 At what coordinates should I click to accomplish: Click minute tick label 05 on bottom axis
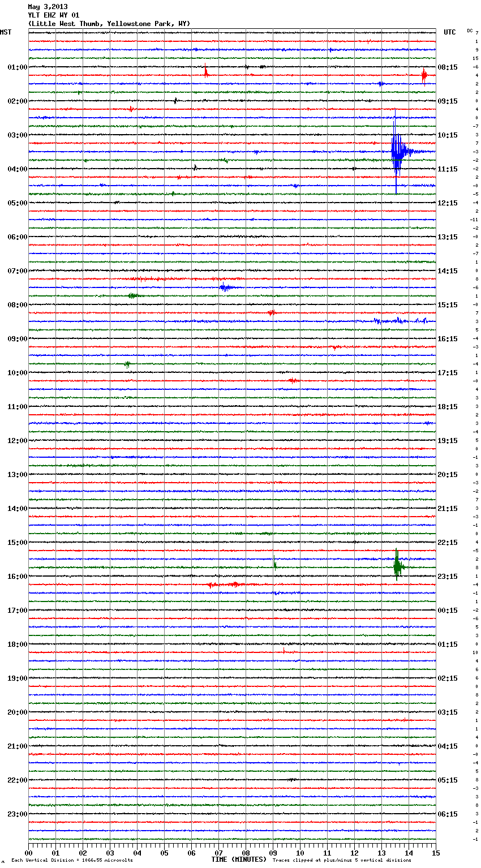164,853
